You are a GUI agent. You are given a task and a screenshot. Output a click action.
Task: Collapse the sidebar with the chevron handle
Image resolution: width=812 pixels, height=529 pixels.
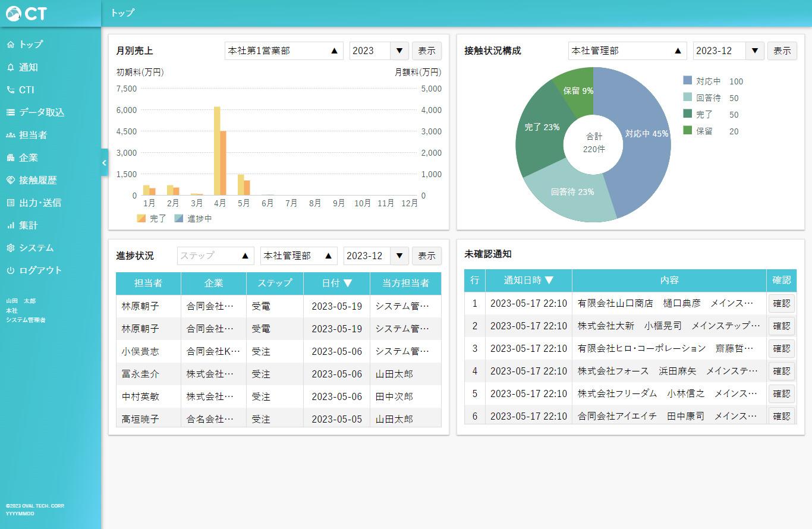point(104,162)
